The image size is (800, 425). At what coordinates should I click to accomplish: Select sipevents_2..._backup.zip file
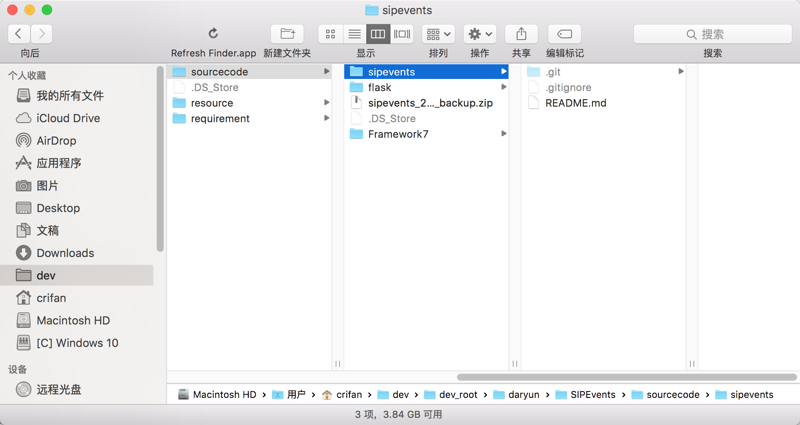(426, 103)
